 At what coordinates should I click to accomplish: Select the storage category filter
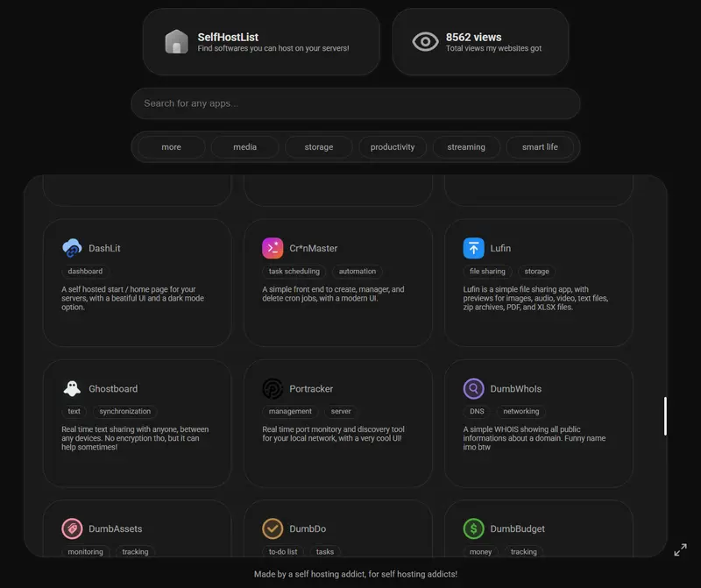[x=318, y=147]
